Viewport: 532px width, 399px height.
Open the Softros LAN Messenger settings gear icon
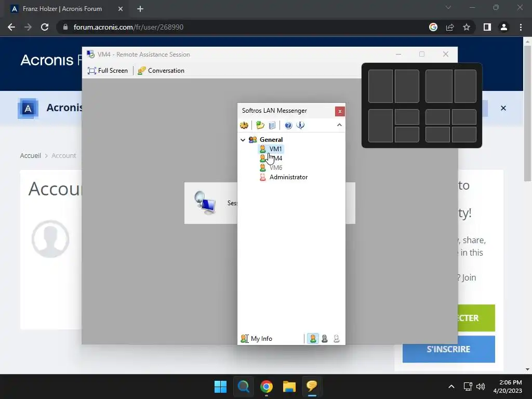pos(244,125)
